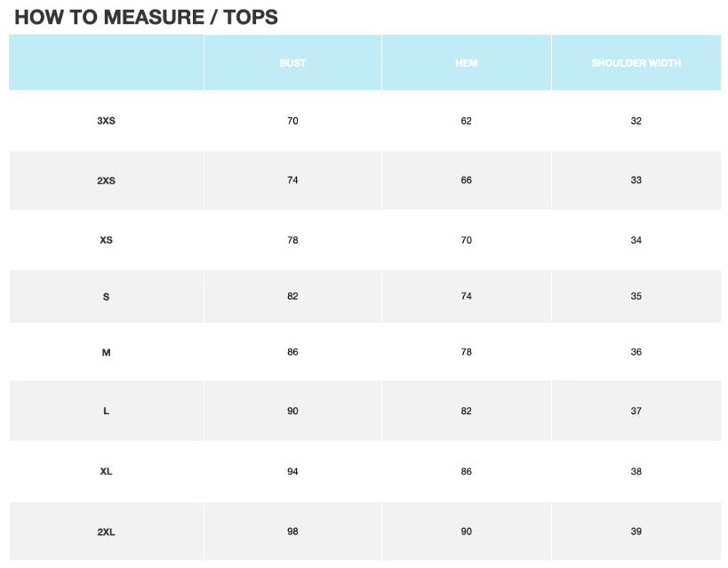Click shoulder width value 39 for 2XL
The height and width of the screenshot is (568, 728).
(x=636, y=532)
